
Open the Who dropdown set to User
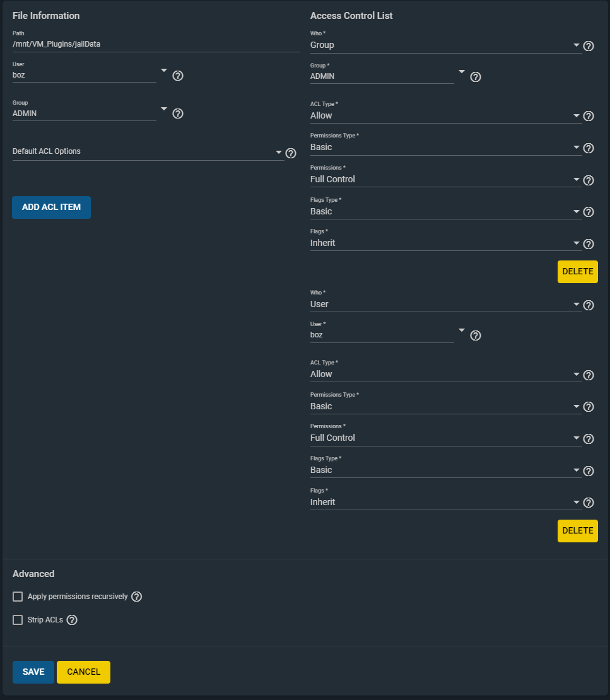[445, 305]
